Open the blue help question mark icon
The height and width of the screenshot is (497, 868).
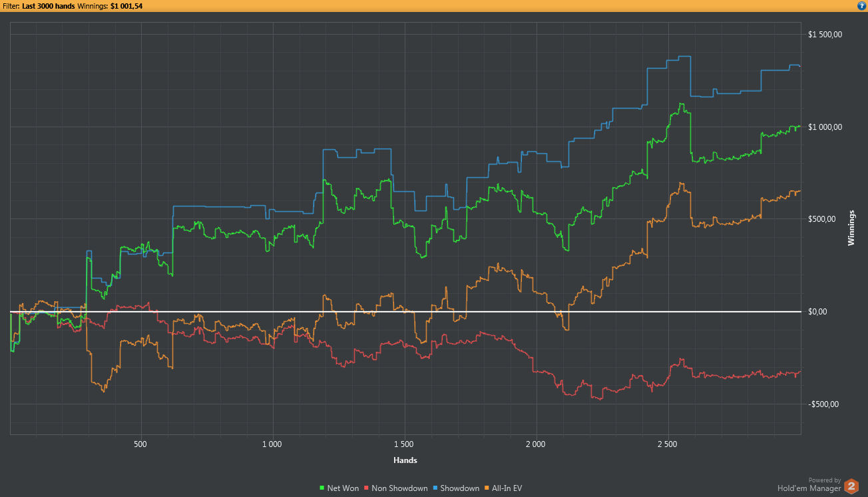(x=861, y=5)
